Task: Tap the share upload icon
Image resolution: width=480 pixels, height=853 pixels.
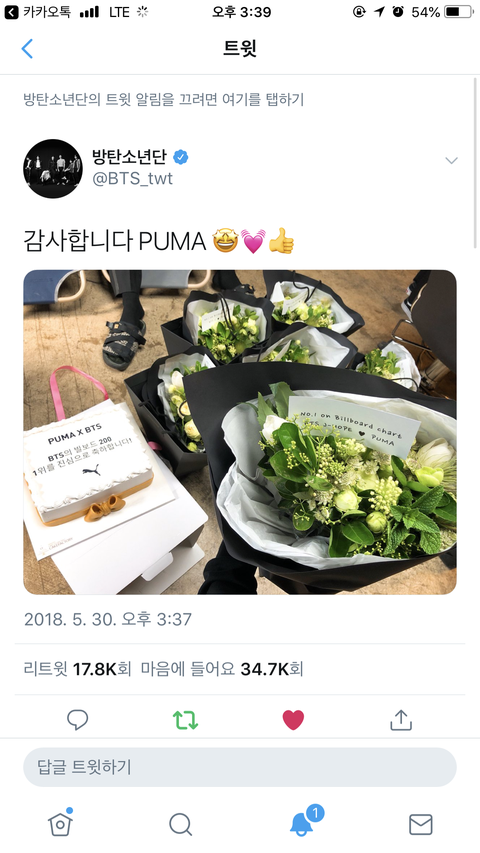Action: pyautogui.click(x=401, y=719)
